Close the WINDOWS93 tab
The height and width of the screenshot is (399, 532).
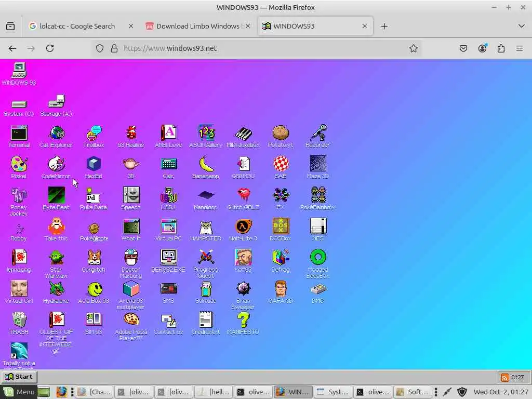coord(364,26)
